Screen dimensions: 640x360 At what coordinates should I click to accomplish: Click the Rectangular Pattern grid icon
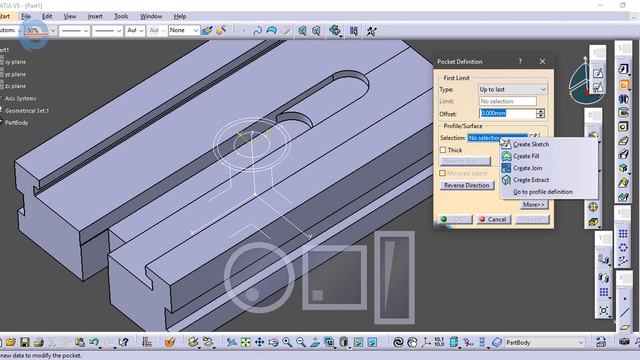[x=623, y=233]
